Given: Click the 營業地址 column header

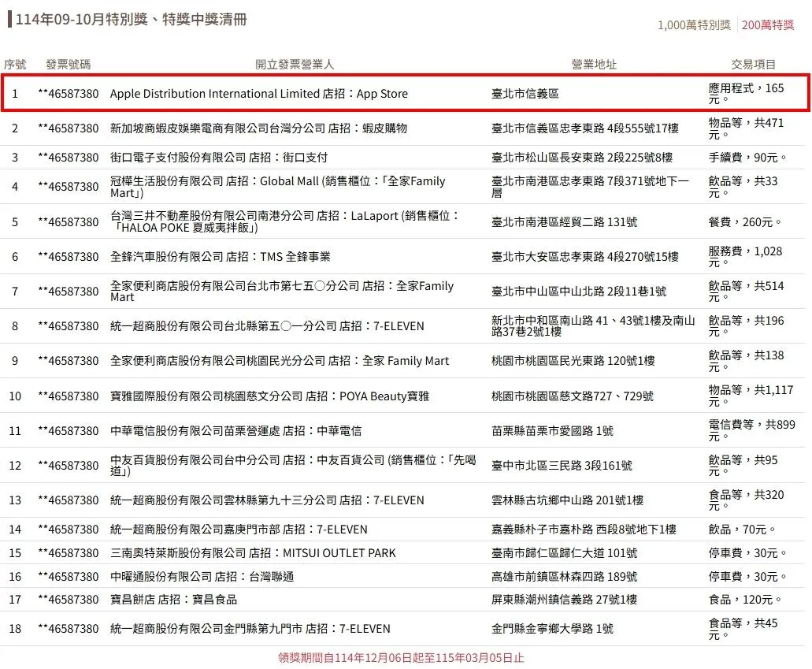Looking at the screenshot, I should [594, 65].
